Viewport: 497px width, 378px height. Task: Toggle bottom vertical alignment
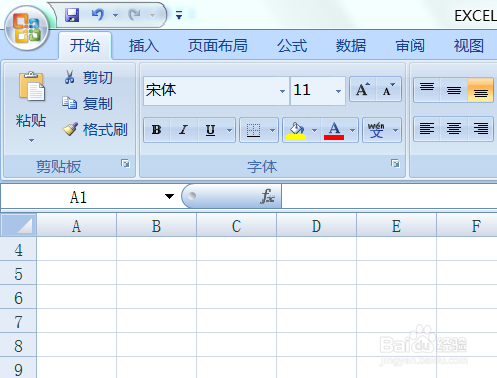[x=480, y=90]
